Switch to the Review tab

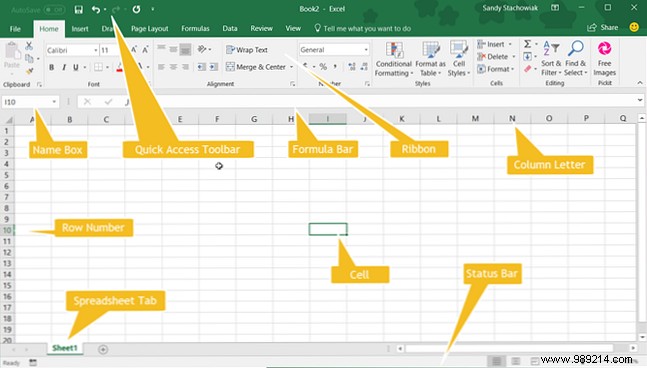[x=261, y=28]
